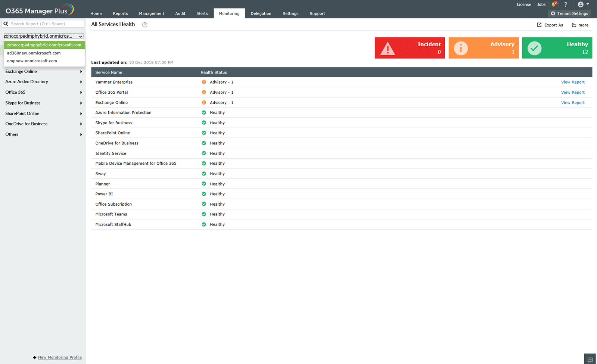Click the search magnifier icon
The image size is (597, 364).
point(6,24)
